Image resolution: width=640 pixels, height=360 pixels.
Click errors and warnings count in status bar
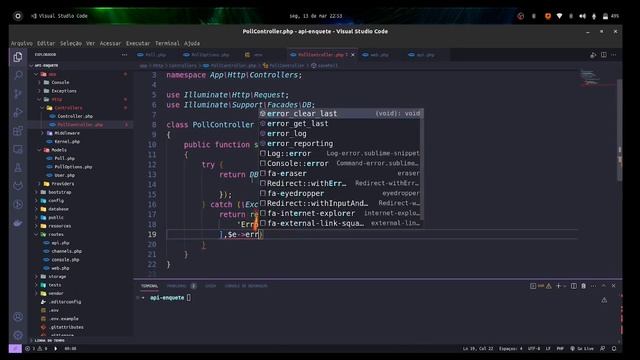(x=36, y=349)
